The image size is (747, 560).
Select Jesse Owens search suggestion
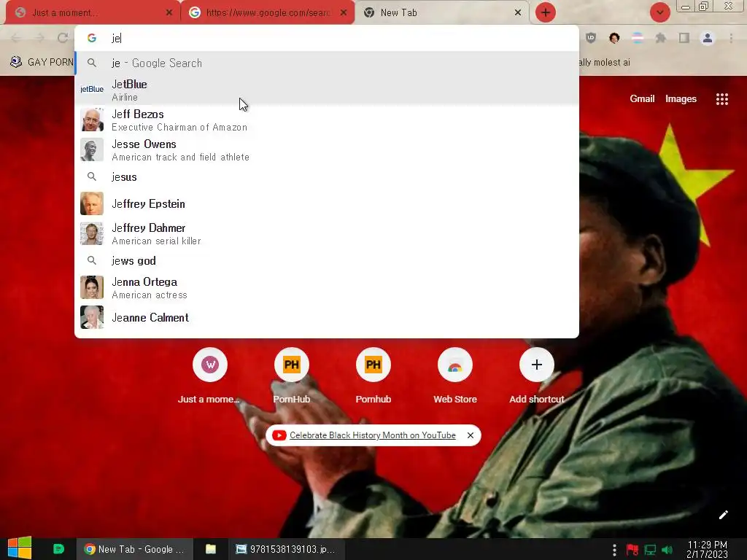point(327,149)
